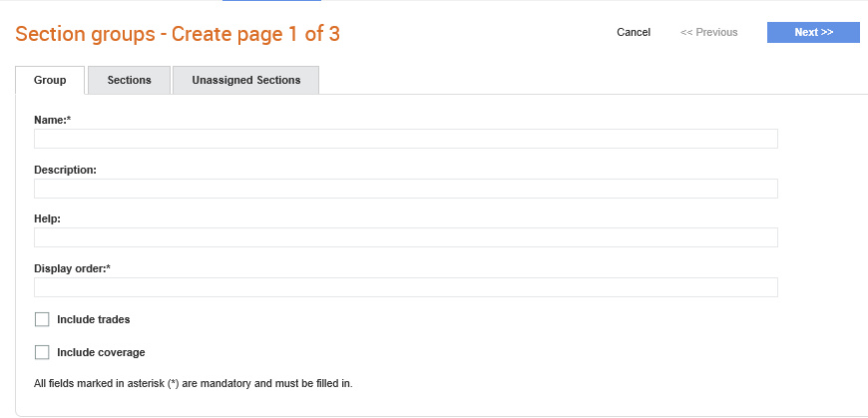Image resolution: width=868 pixels, height=418 pixels.
Task: Enable the Include coverage checkbox square
Action: (x=42, y=352)
